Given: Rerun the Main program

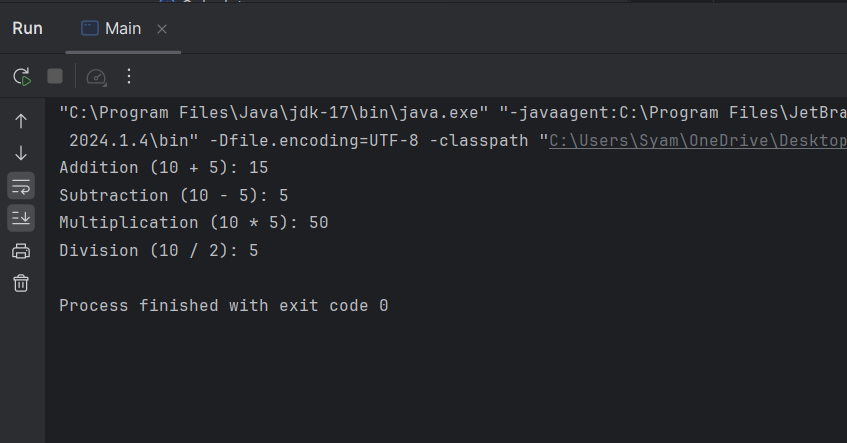Looking at the screenshot, I should (x=22, y=76).
